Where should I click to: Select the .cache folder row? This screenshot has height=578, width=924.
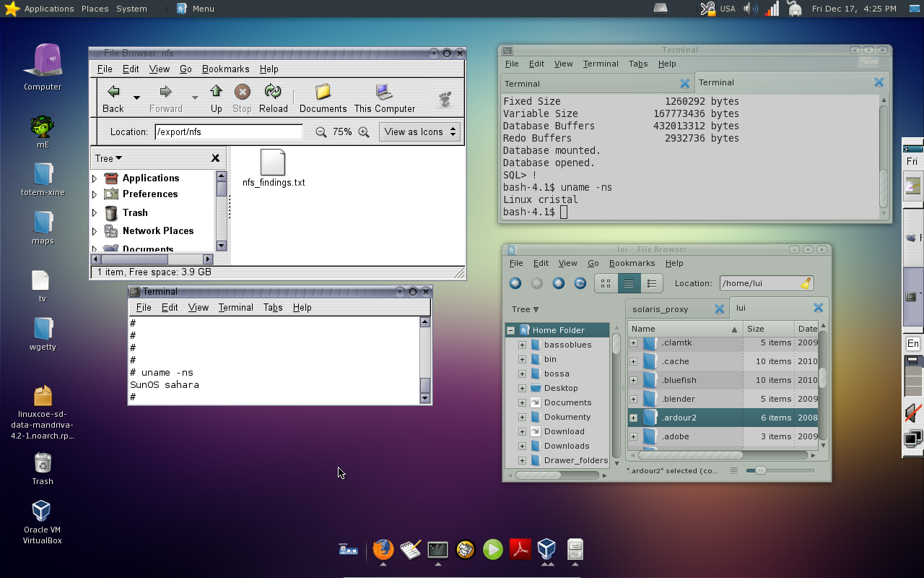pos(722,361)
